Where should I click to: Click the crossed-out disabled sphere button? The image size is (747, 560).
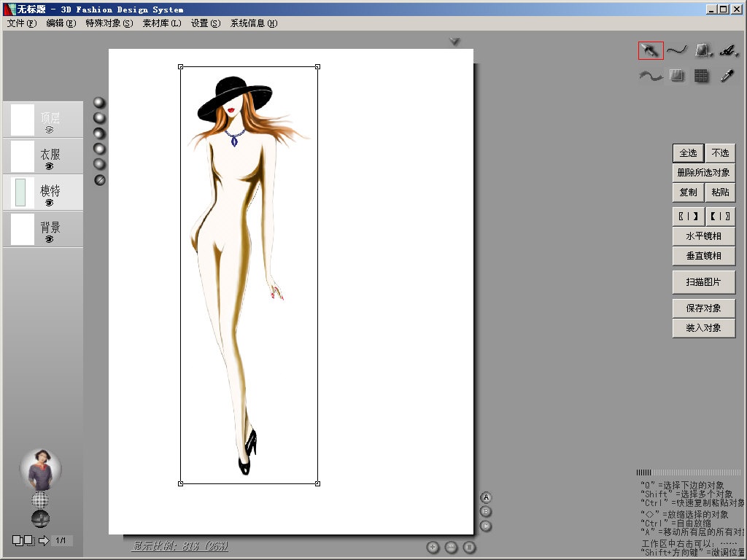99,180
